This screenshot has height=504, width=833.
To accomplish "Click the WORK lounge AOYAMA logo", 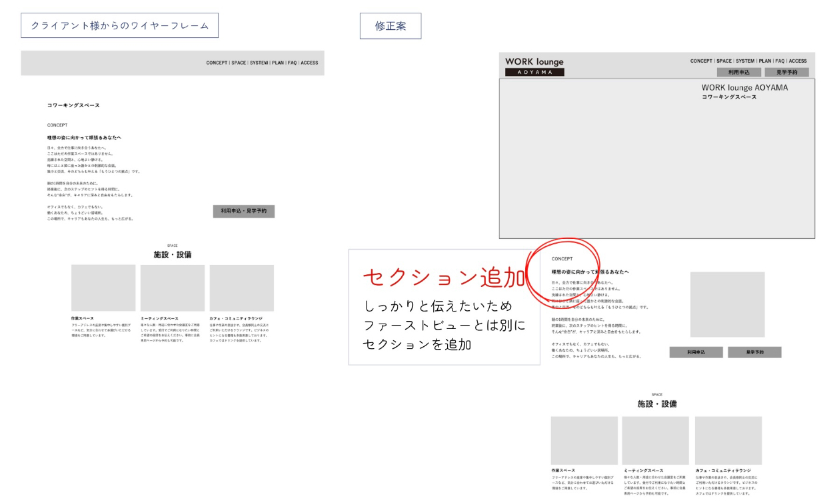I will point(534,66).
